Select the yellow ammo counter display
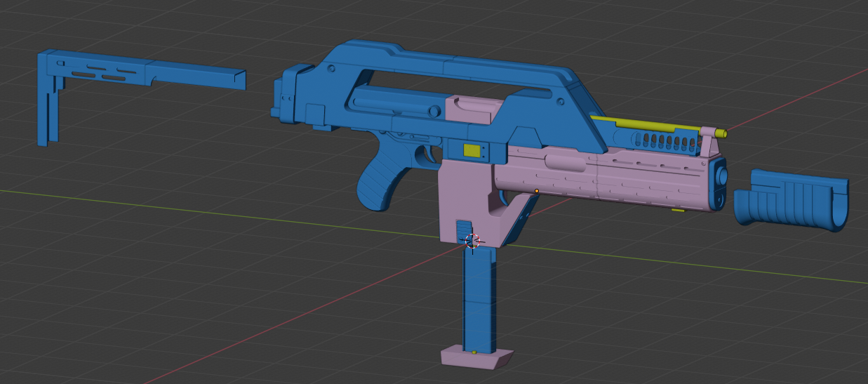 tap(472, 150)
